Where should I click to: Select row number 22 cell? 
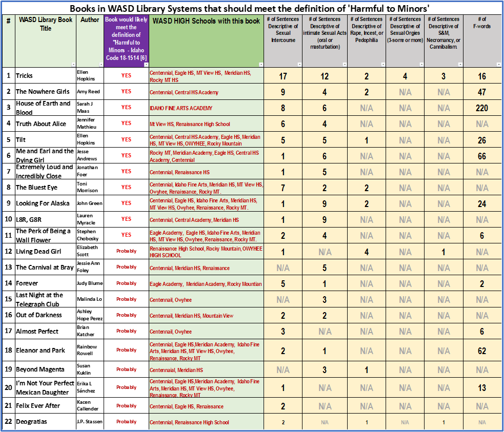point(8,422)
